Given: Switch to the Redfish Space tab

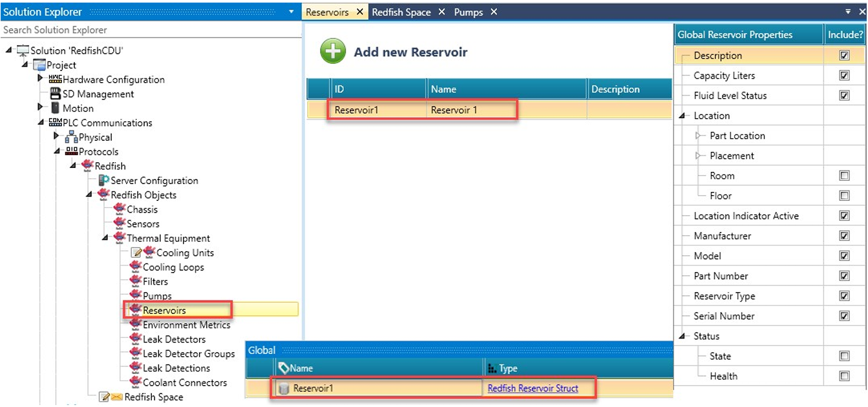Looking at the screenshot, I should coord(401,12).
